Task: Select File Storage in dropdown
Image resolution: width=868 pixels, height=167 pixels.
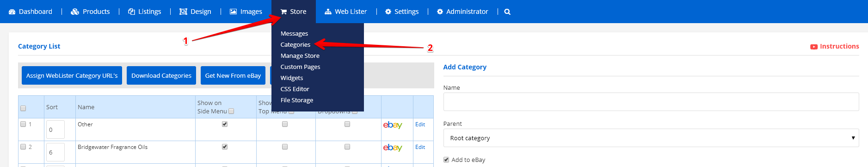Action: click(x=296, y=100)
